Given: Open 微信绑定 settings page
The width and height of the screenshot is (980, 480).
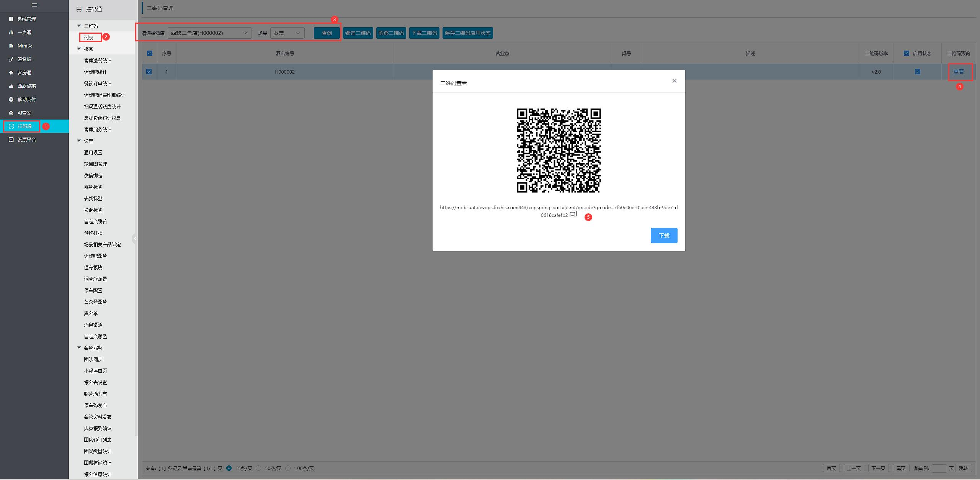Looking at the screenshot, I should pos(93,175).
